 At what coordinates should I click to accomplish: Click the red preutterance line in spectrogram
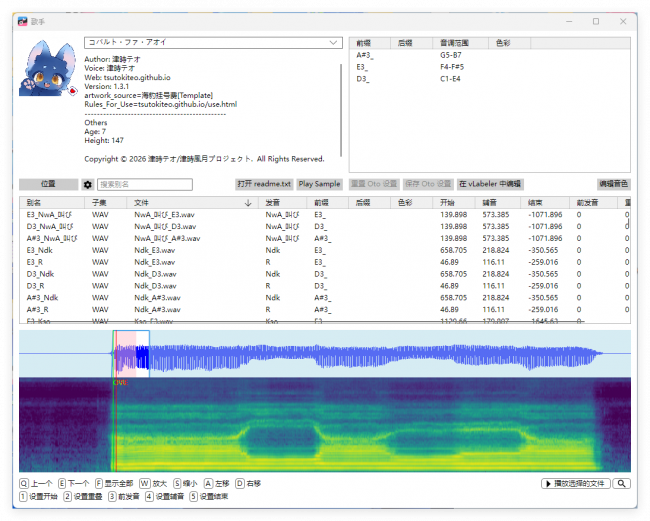[116, 424]
